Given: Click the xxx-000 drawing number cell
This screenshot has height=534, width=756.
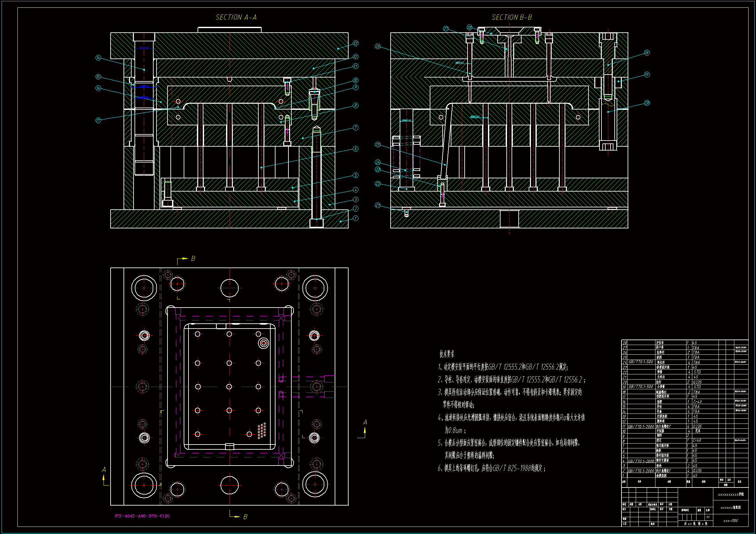Looking at the screenshot, I should 730,521.
